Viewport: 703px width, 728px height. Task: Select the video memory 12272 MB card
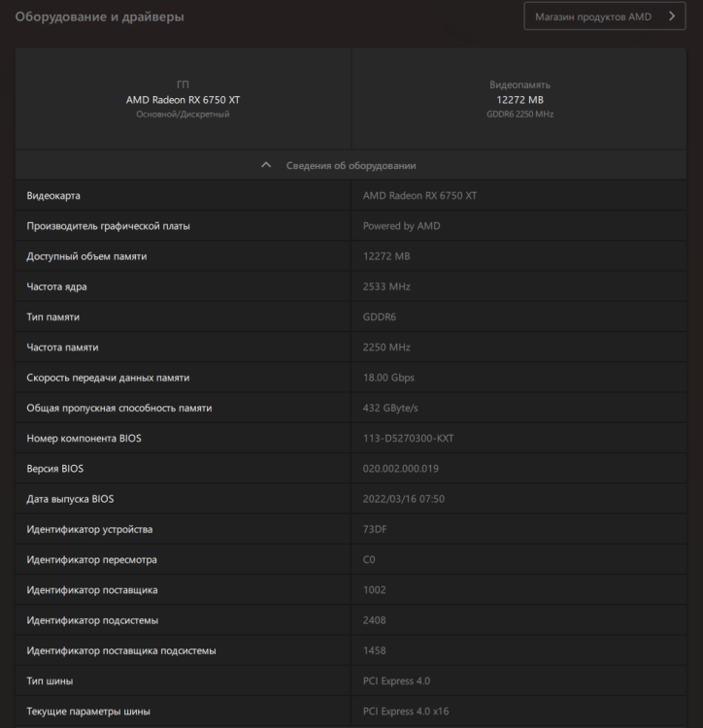[519, 99]
